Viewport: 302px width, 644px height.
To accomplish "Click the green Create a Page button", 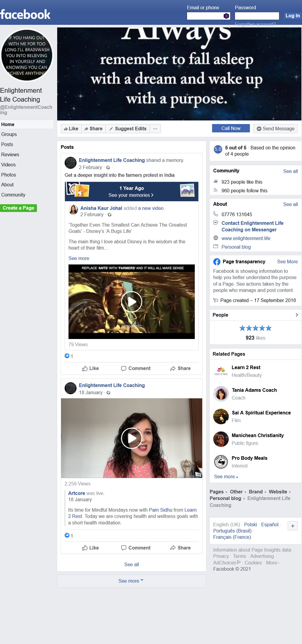I will pos(18,208).
